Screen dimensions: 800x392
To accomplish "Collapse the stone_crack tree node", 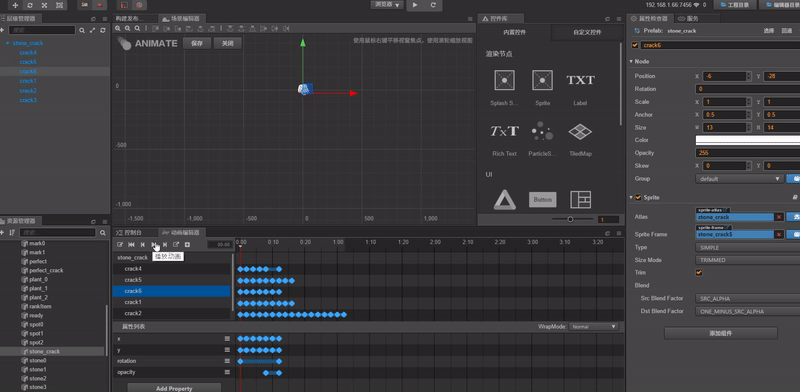I will [8, 43].
